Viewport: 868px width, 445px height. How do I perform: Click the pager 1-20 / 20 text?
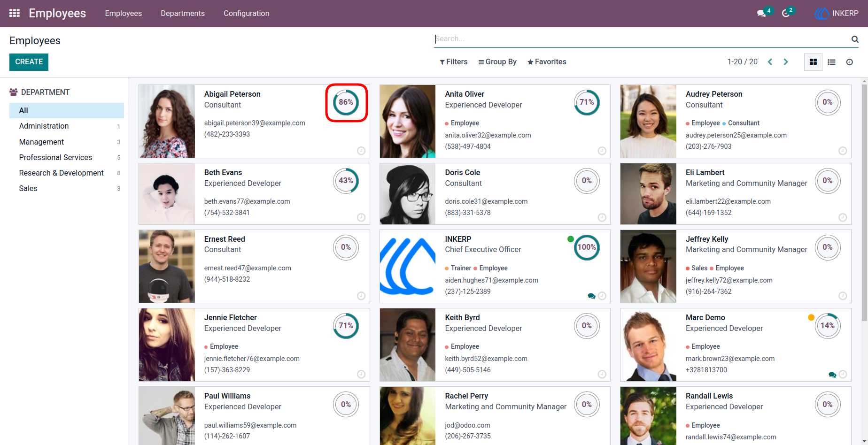(x=742, y=62)
